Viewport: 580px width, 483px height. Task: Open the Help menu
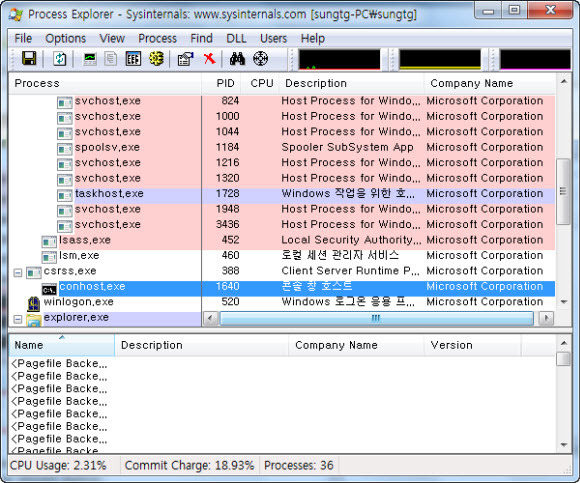point(313,38)
